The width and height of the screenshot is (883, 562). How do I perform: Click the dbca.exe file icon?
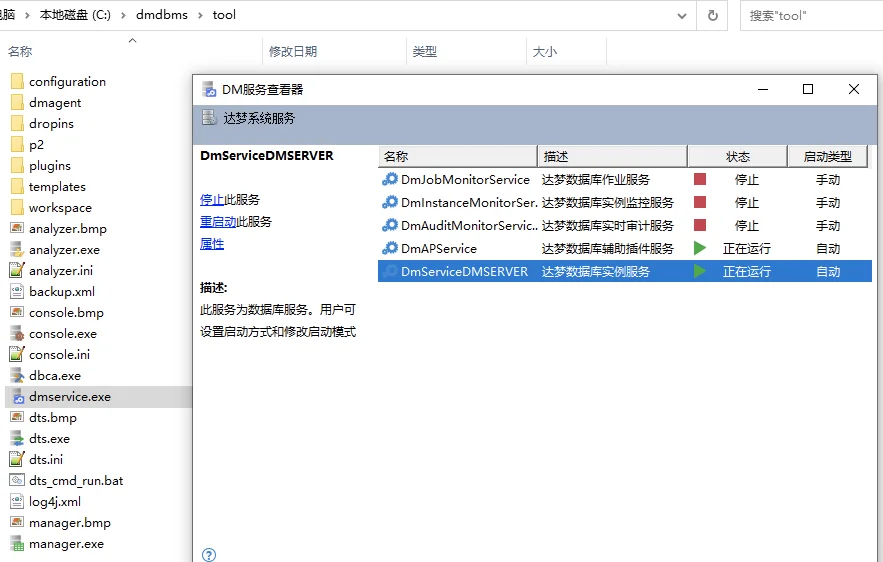click(x=17, y=376)
